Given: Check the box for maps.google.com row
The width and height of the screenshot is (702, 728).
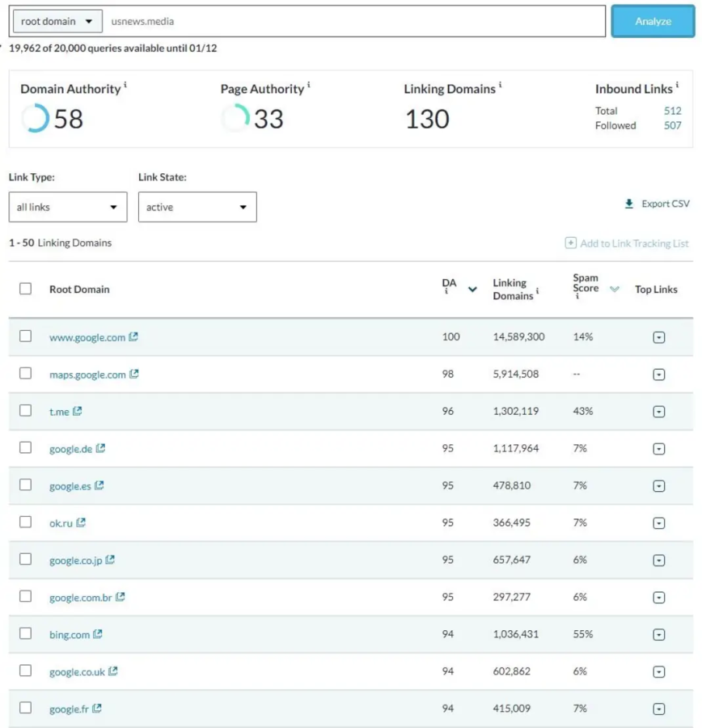Looking at the screenshot, I should tap(26, 373).
